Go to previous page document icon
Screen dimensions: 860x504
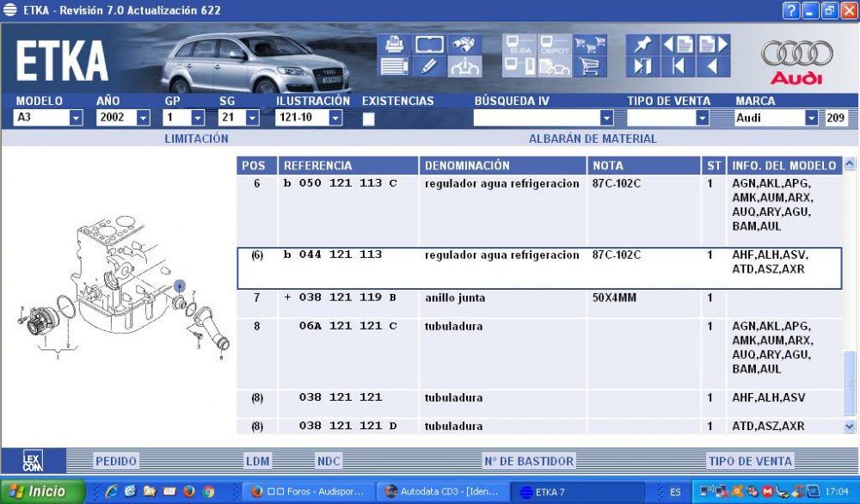(x=678, y=45)
